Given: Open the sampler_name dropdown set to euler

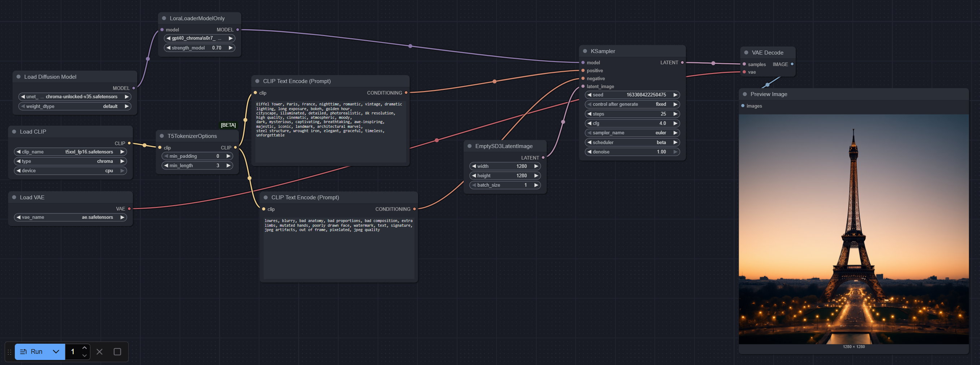Looking at the screenshot, I should [632, 133].
